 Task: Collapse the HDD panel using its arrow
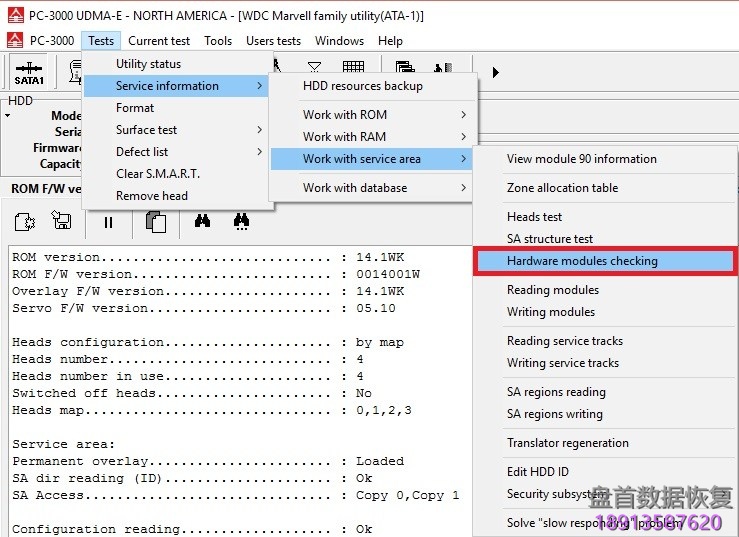8,116
